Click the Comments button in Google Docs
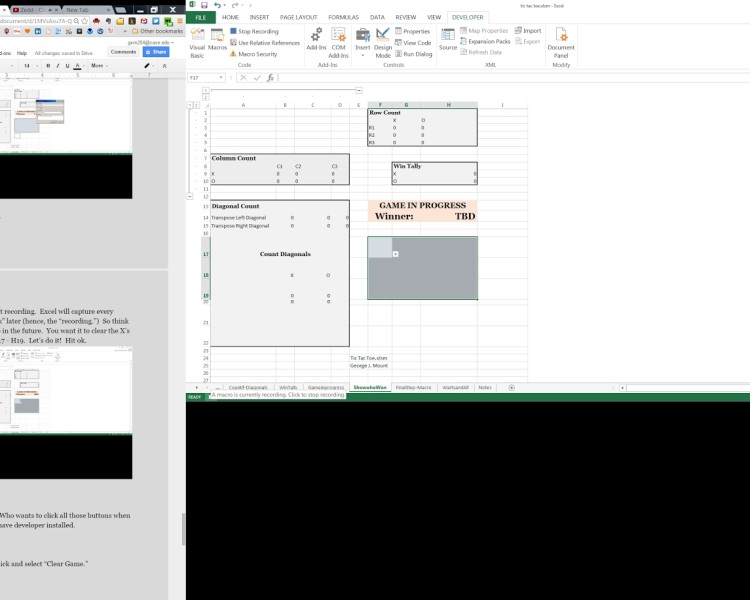 pyautogui.click(x=123, y=52)
